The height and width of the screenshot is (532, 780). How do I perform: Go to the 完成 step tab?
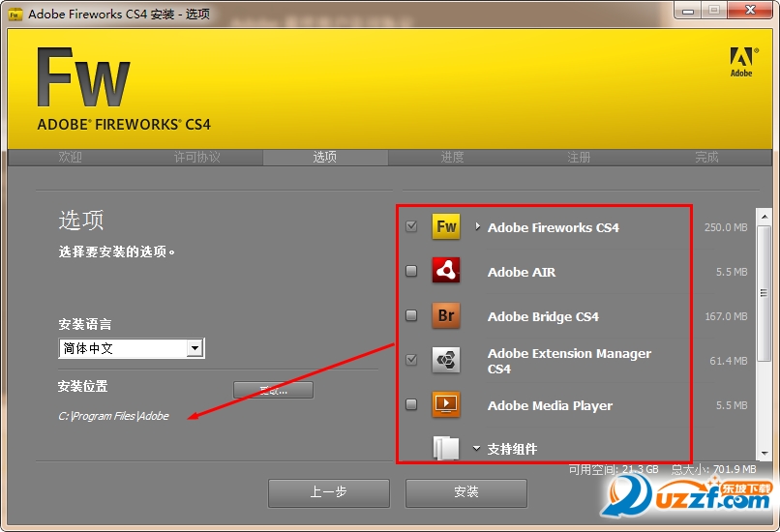[x=706, y=157]
